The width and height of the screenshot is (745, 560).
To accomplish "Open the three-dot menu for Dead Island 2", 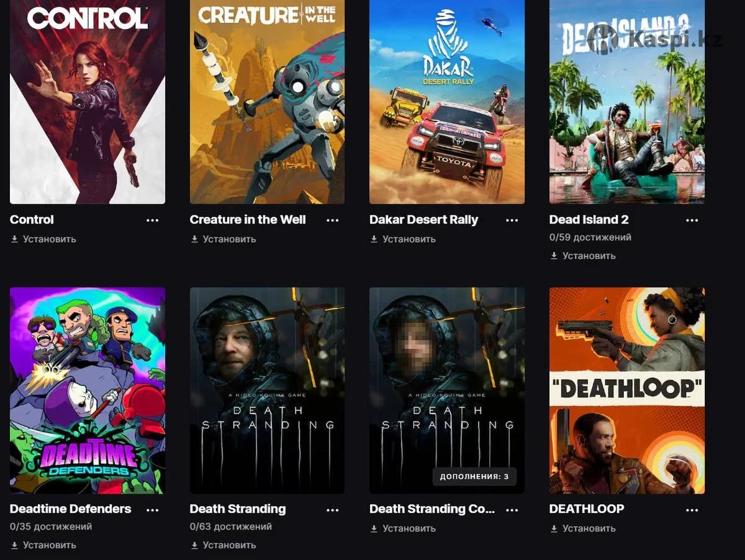I will pyautogui.click(x=692, y=220).
